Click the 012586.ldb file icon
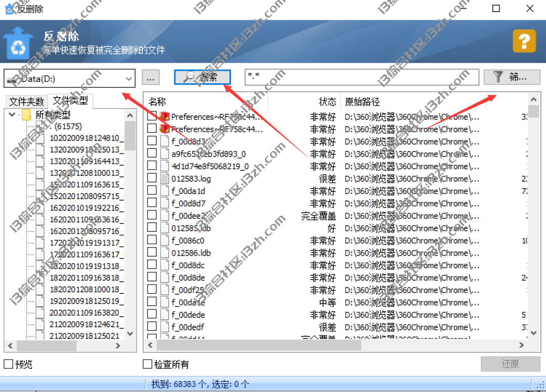Screen dimensions: 546x392 (x=164, y=253)
